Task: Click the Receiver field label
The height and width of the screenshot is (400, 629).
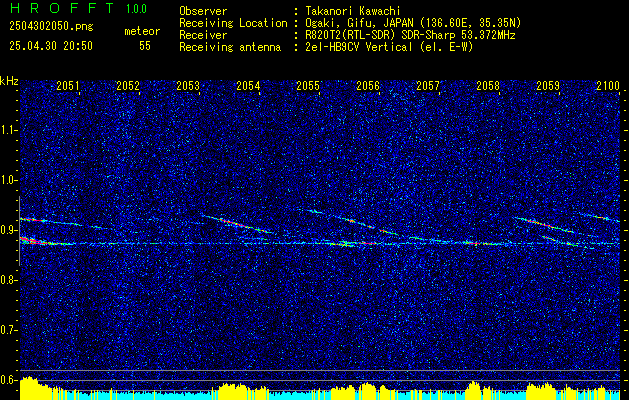Action: coord(203,35)
